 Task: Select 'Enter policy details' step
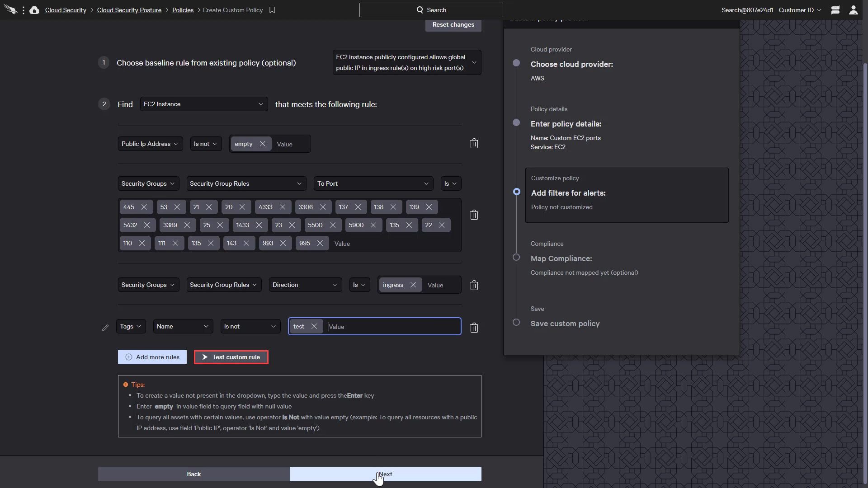pos(566,124)
